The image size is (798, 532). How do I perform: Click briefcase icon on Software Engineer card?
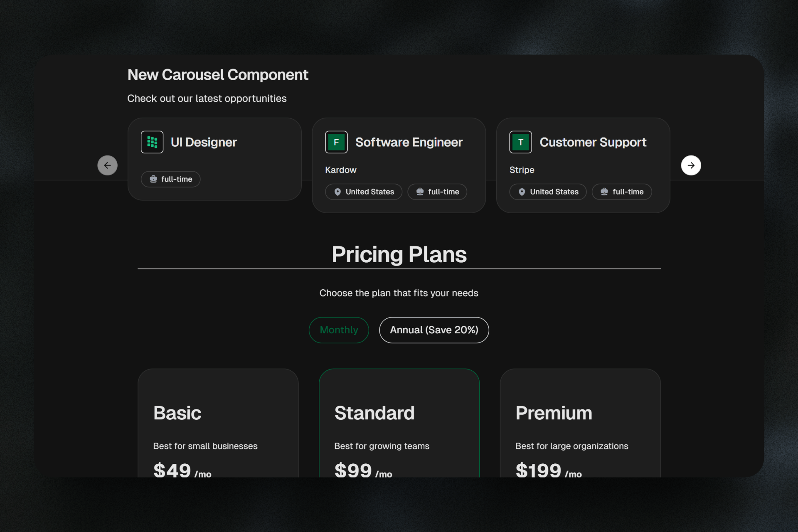tap(420, 192)
